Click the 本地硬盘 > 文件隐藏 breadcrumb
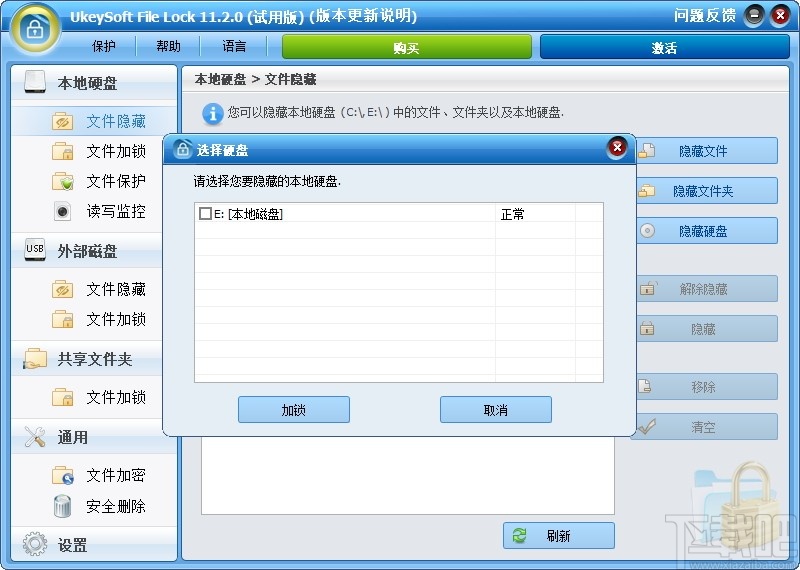Image resolution: width=800 pixels, height=570 pixels. (x=255, y=80)
